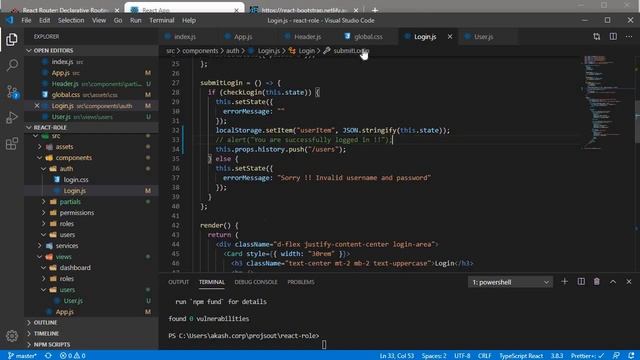This screenshot has height=360, width=640.
Task: Change language mode TypeScript React
Action: 521,356
